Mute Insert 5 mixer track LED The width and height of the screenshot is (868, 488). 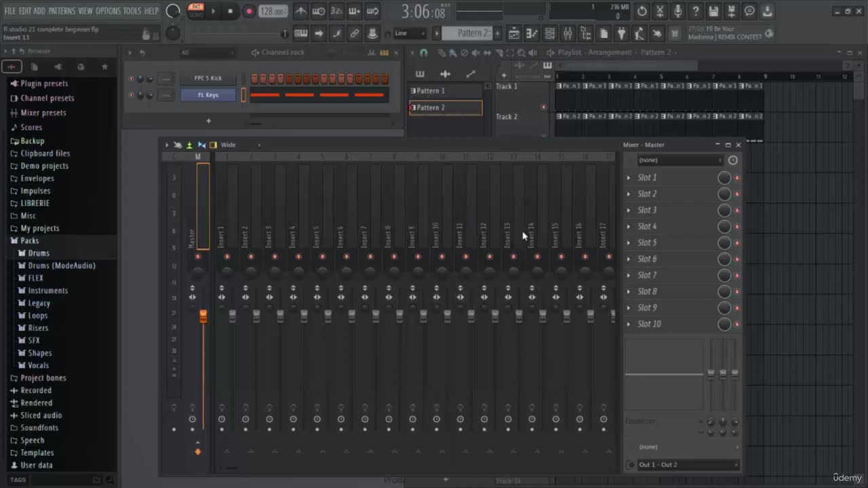[322, 257]
